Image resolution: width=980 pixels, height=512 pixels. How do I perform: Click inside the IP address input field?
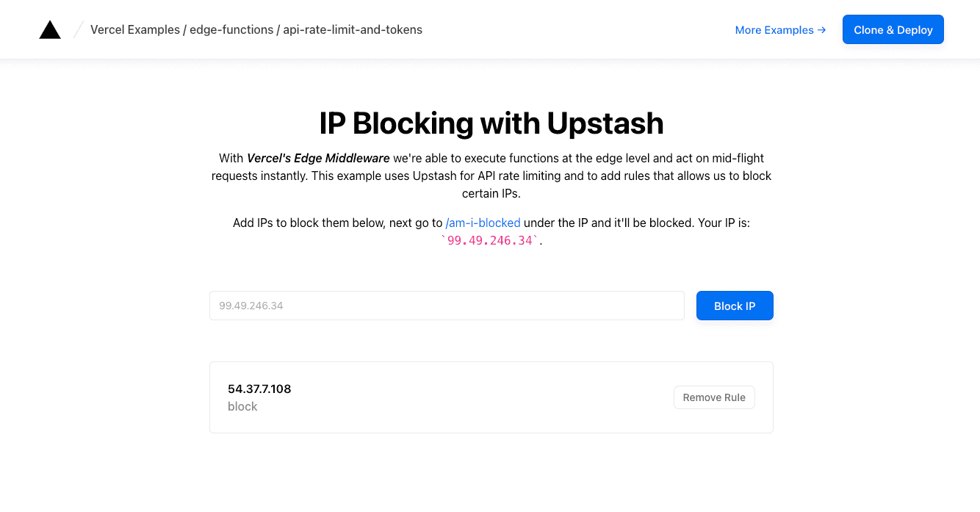click(447, 306)
